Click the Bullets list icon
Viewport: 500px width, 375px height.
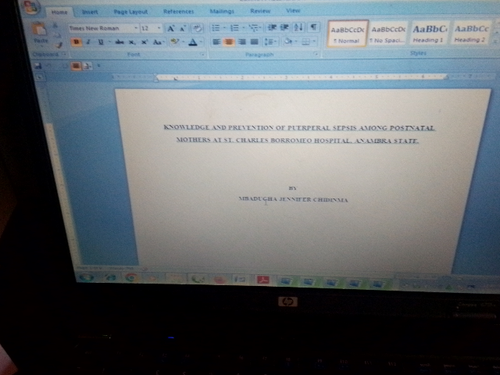(x=216, y=28)
